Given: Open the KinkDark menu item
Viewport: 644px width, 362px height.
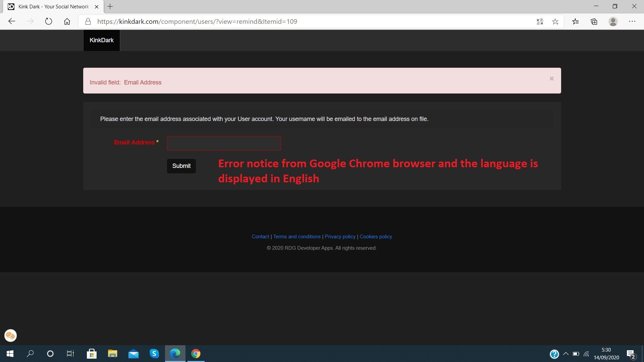Looking at the screenshot, I should click(101, 40).
